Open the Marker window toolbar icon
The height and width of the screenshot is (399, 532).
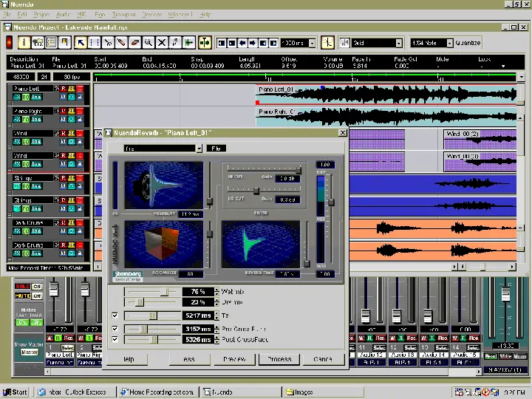click(x=64, y=43)
